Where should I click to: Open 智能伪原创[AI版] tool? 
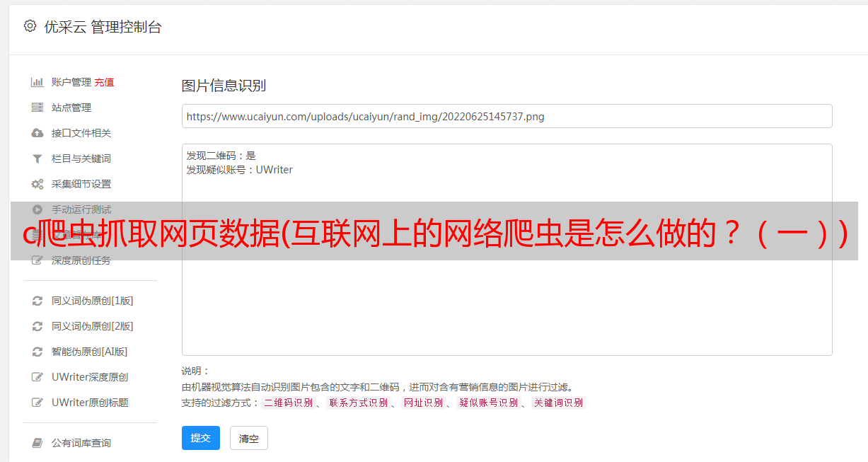click(89, 352)
